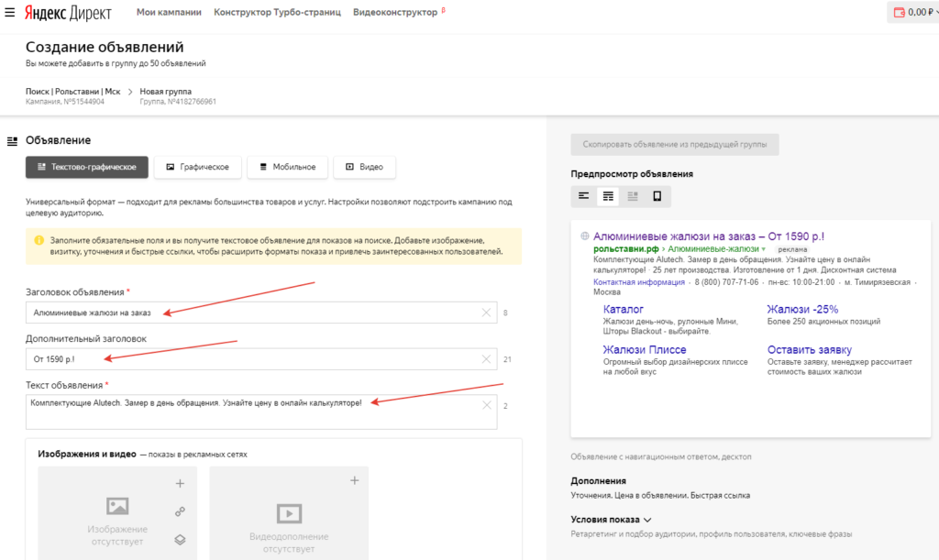The height and width of the screenshot is (560, 939).
Task: Clear the Заголовок объявления field
Action: pyautogui.click(x=486, y=313)
